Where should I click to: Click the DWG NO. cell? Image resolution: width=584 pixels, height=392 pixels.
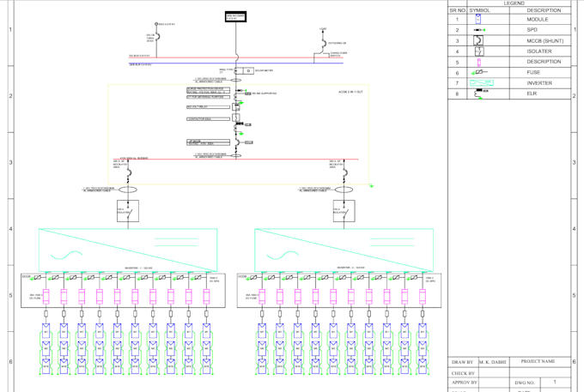[x=525, y=383]
